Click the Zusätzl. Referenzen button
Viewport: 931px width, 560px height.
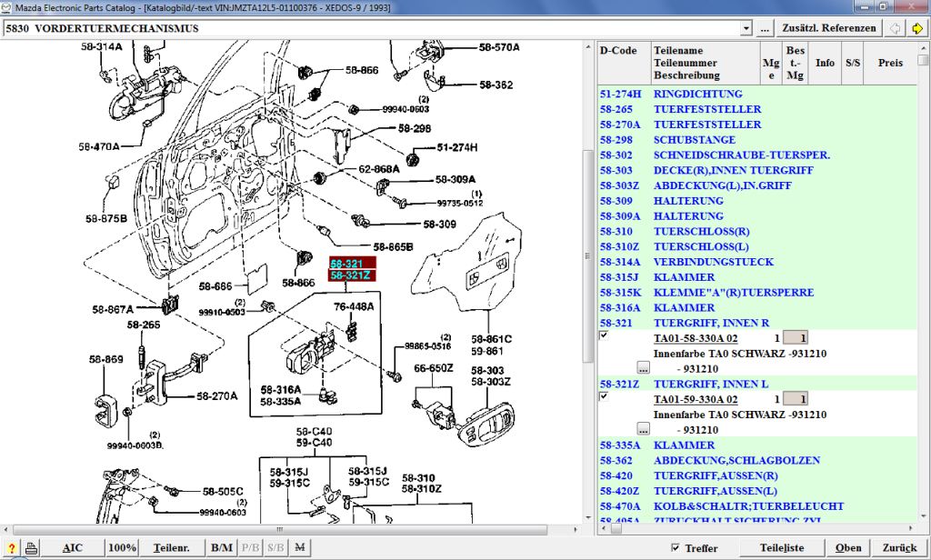[x=830, y=28]
